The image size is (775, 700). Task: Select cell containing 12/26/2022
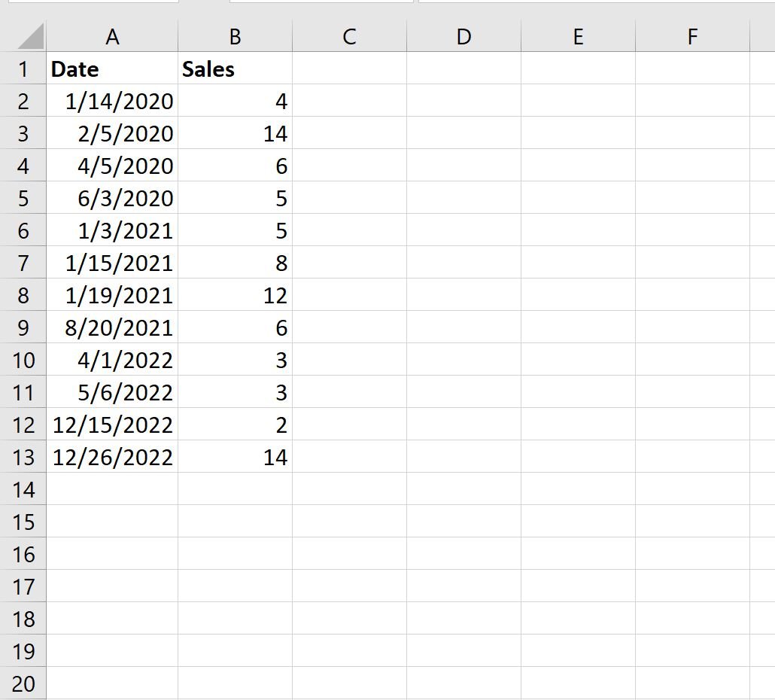(x=112, y=457)
